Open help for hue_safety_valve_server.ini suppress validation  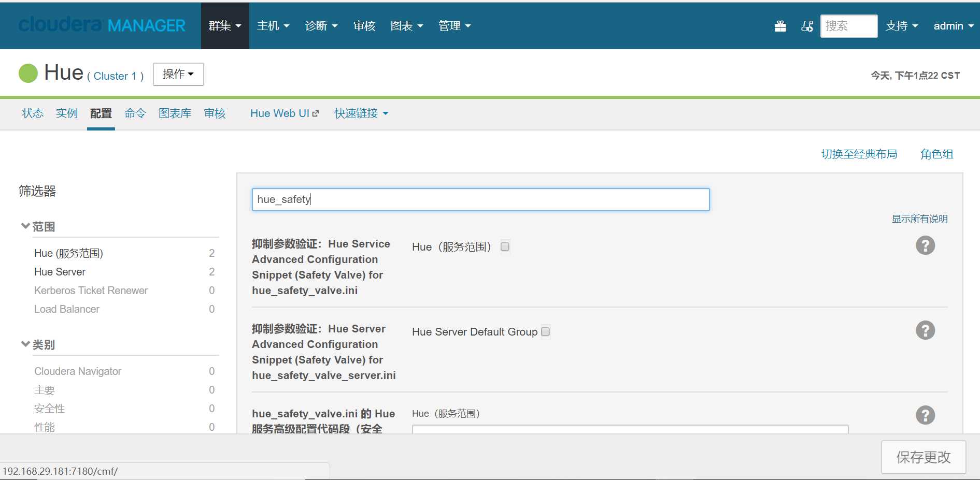click(x=925, y=330)
